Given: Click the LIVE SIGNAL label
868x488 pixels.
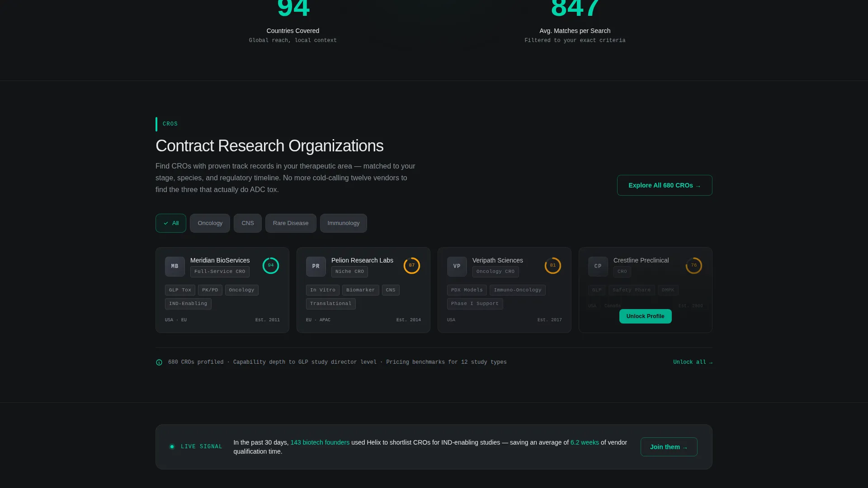Looking at the screenshot, I should click(202, 446).
